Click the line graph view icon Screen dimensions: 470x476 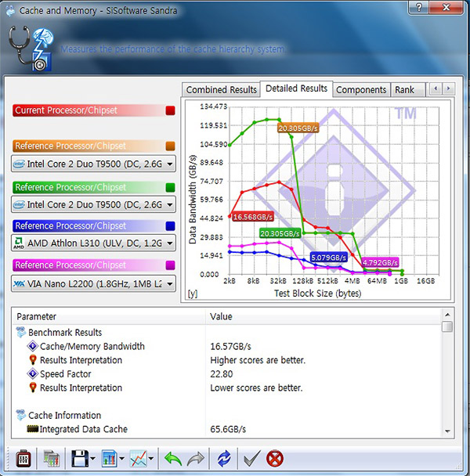[x=138, y=459]
